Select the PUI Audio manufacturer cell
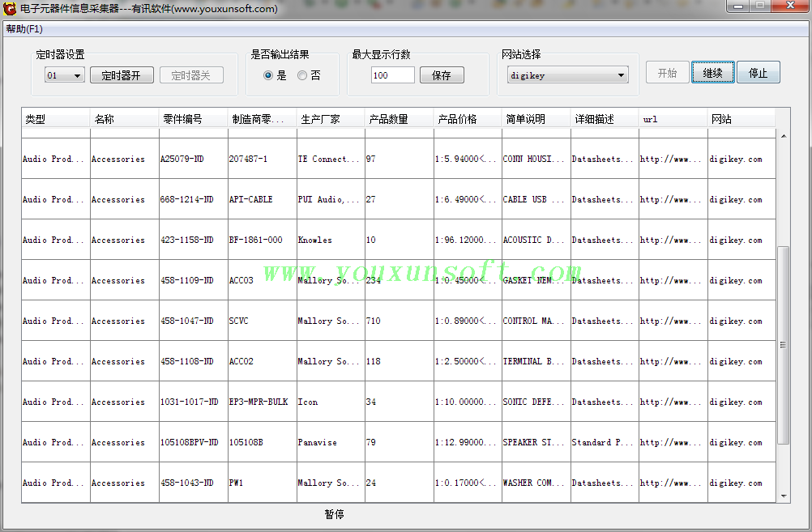 pos(331,199)
